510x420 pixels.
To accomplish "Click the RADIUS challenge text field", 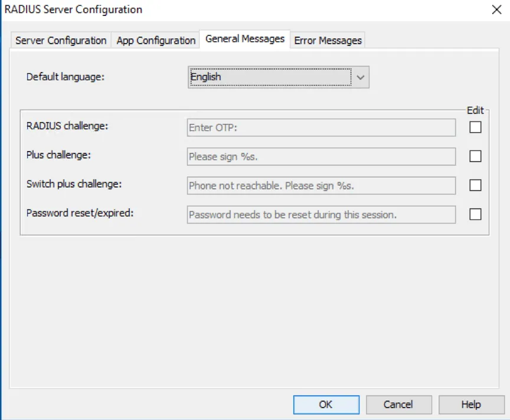I will tap(321, 127).
